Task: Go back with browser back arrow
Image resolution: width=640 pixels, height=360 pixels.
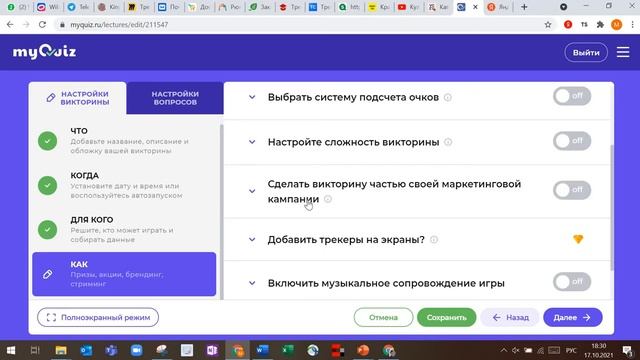Action: [10, 24]
